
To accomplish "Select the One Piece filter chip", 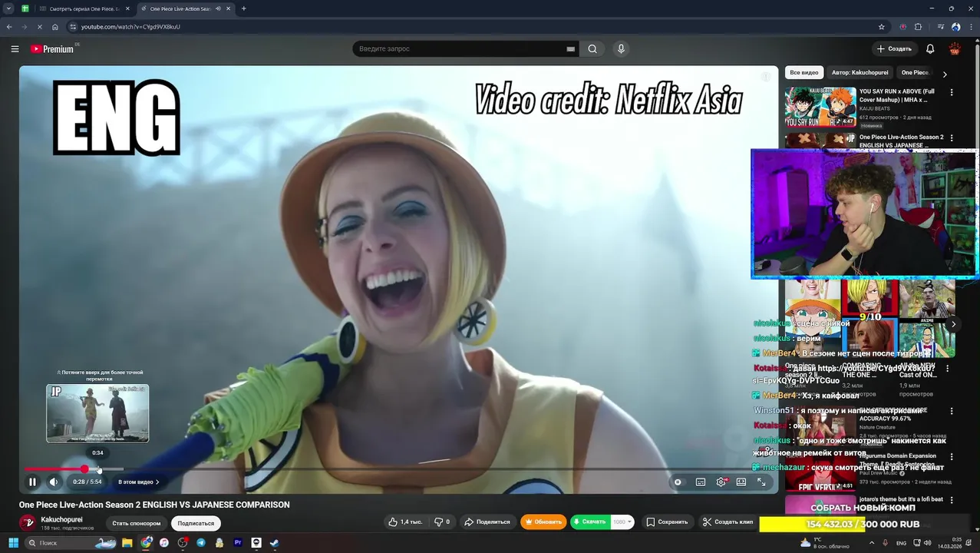I will 915,72.
